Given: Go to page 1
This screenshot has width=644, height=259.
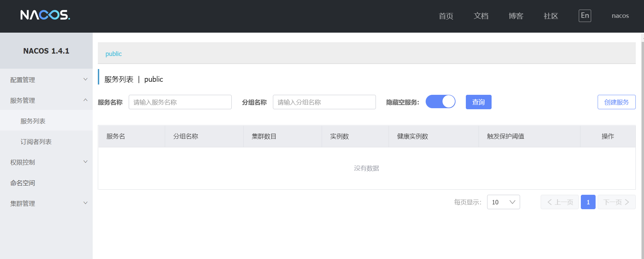Looking at the screenshot, I should [588, 202].
